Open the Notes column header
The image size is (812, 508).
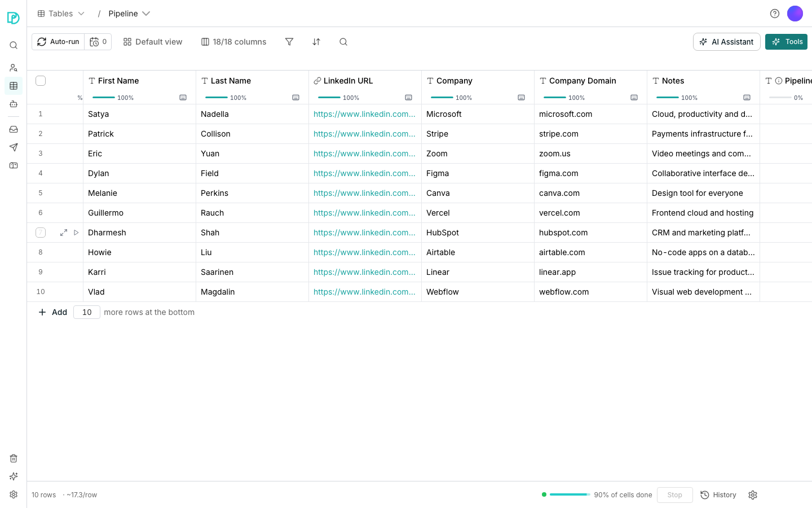coord(703,81)
